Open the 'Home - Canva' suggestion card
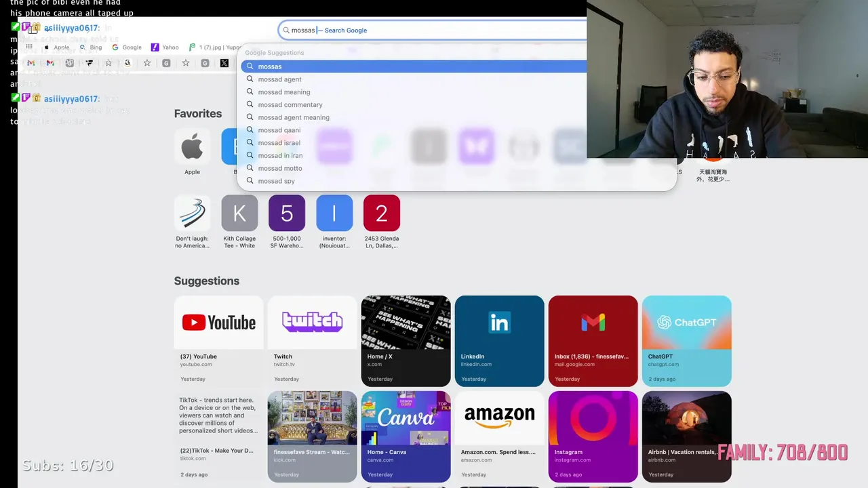The height and width of the screenshot is (488, 868). click(406, 436)
